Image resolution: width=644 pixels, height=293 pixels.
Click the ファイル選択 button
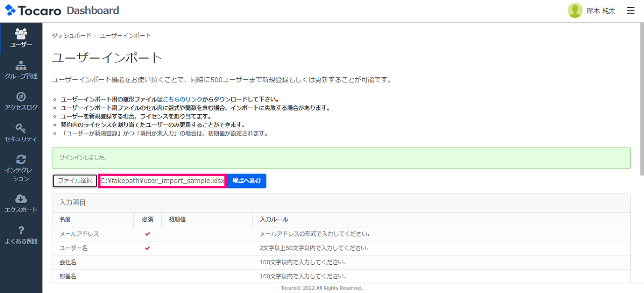coord(75,181)
